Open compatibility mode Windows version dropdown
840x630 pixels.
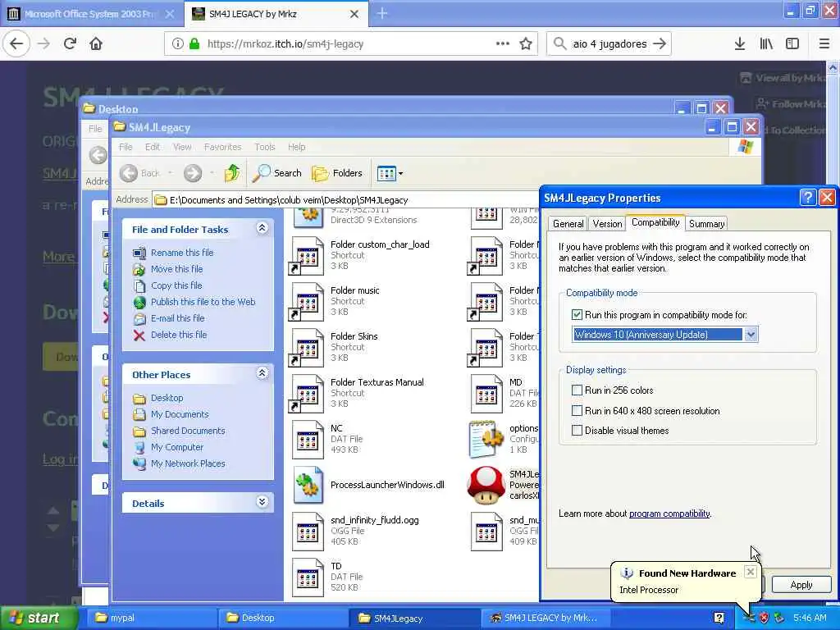pos(751,335)
